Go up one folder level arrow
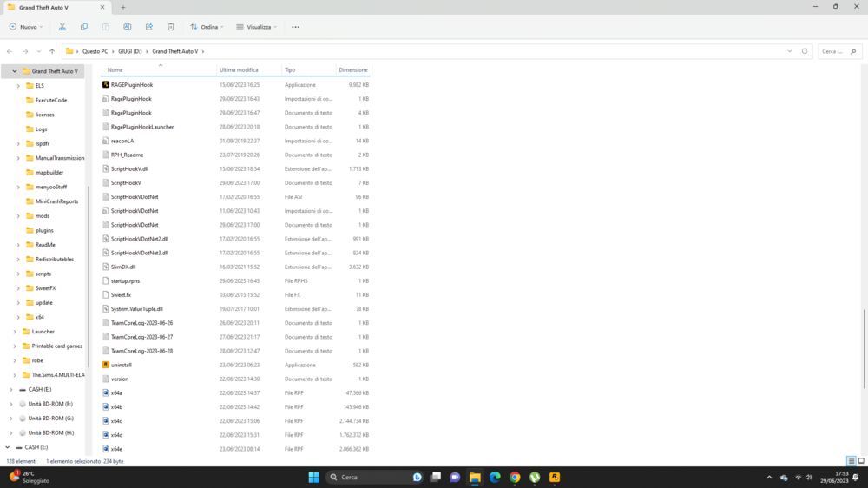 click(x=52, y=51)
